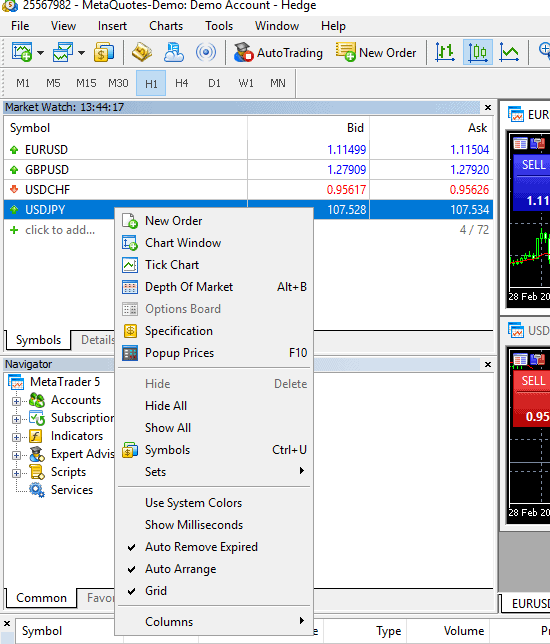Close the Navigator panel
The height and width of the screenshot is (644, 550).
click(488, 365)
